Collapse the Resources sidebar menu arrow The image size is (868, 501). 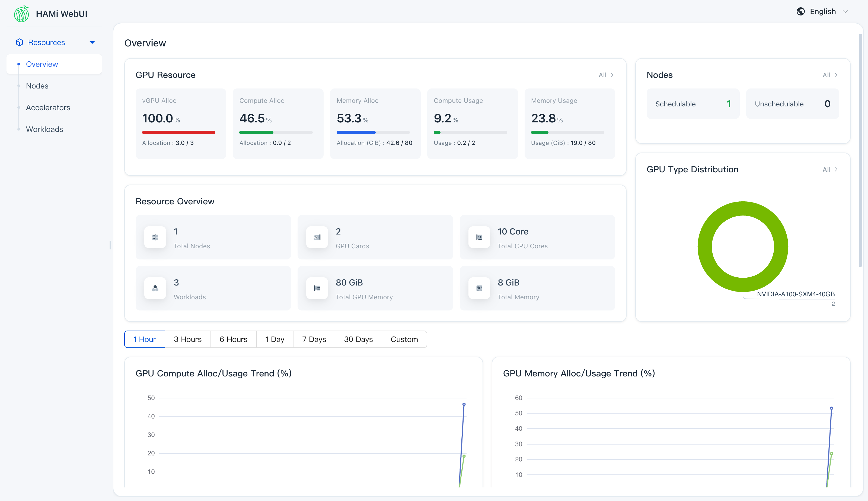(x=92, y=42)
